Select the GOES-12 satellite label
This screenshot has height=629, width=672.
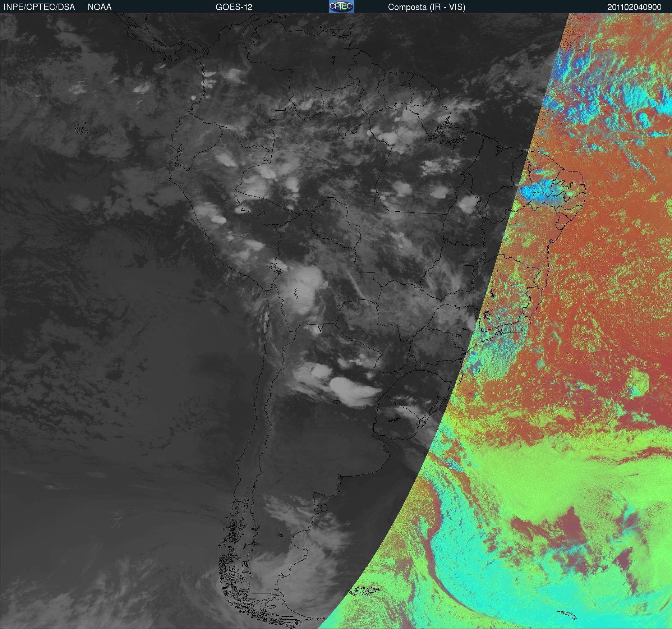(234, 7)
